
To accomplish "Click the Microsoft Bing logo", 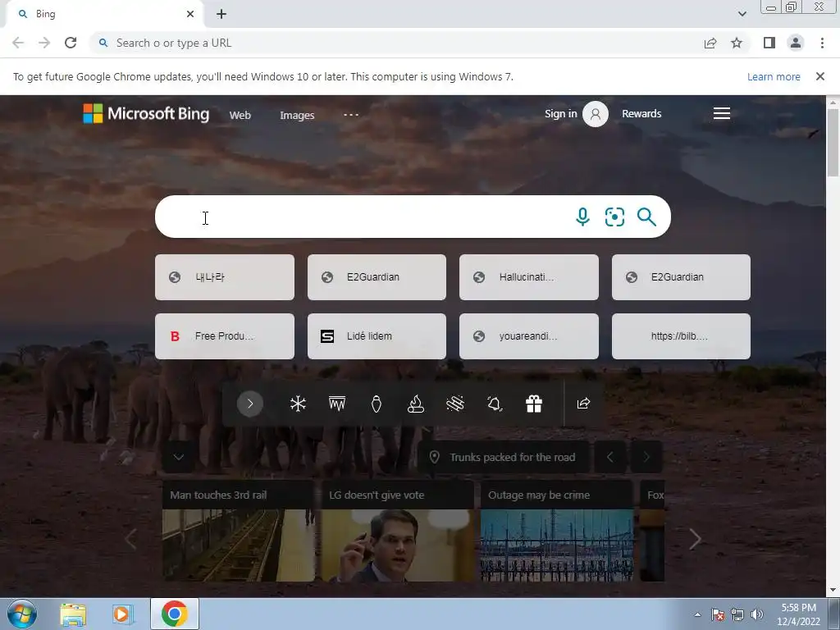I will [x=146, y=113].
